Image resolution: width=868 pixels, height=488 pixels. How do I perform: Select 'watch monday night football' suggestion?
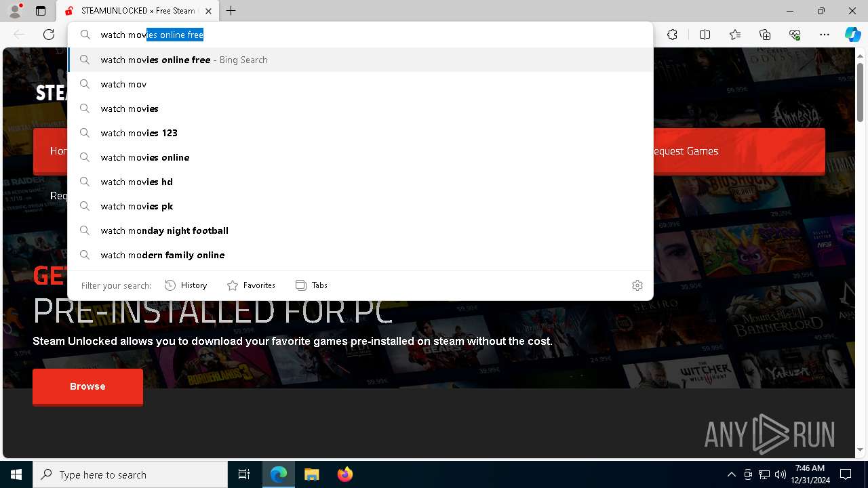(x=360, y=230)
